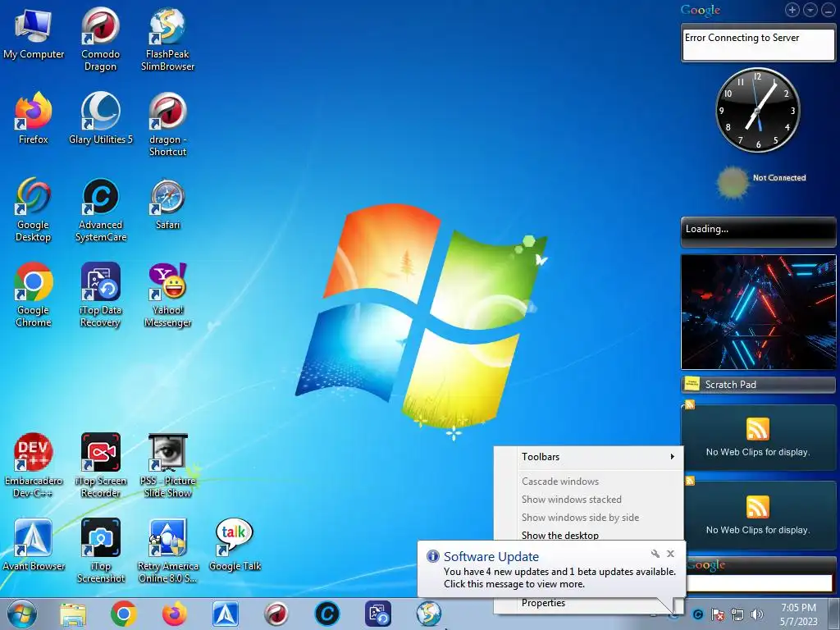The image size is (840, 630).
Task: Open the network tray icon
Action: (x=737, y=614)
